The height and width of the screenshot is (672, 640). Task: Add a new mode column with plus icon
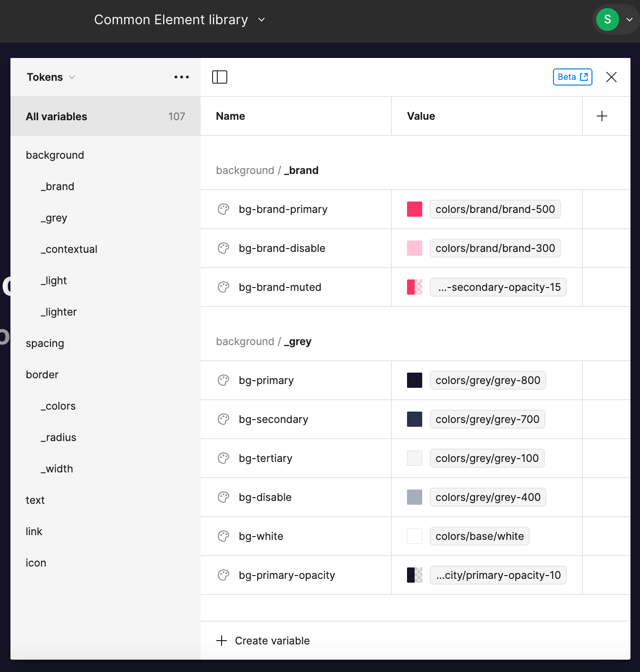(x=602, y=116)
